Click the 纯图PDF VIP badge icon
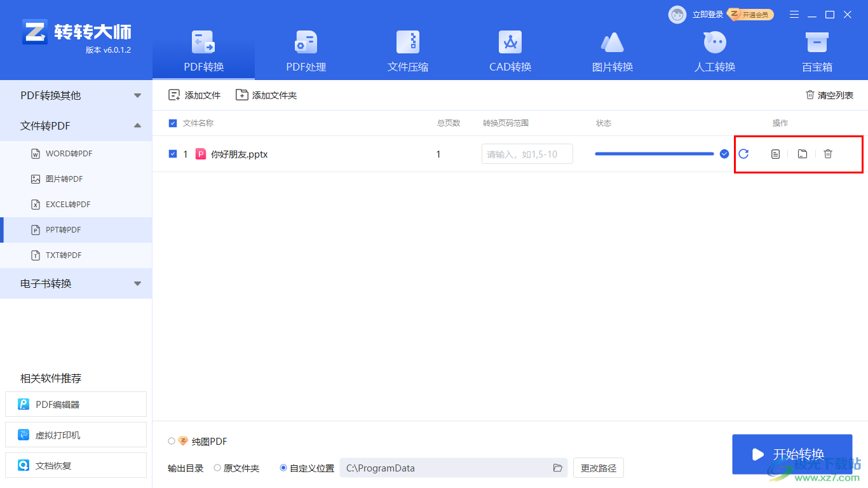 coord(183,441)
